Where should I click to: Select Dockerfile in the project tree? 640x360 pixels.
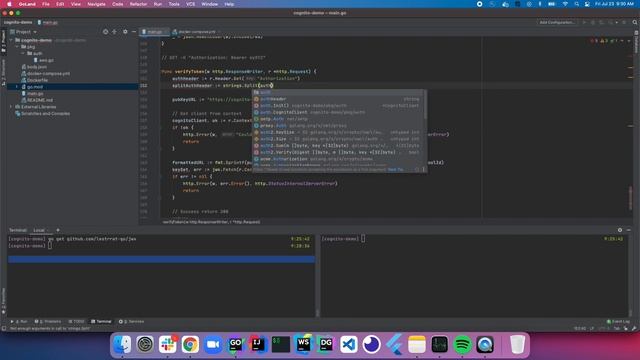[34, 80]
